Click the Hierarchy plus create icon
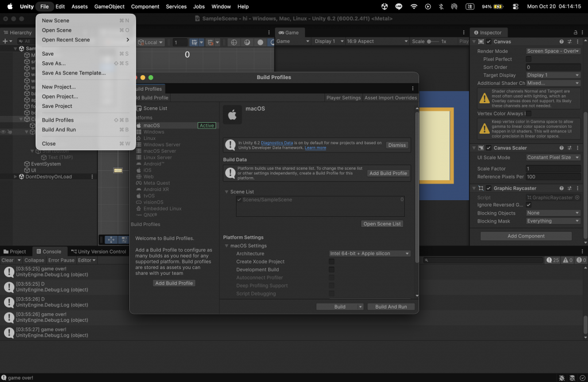This screenshot has width=588, height=382. 5,41
